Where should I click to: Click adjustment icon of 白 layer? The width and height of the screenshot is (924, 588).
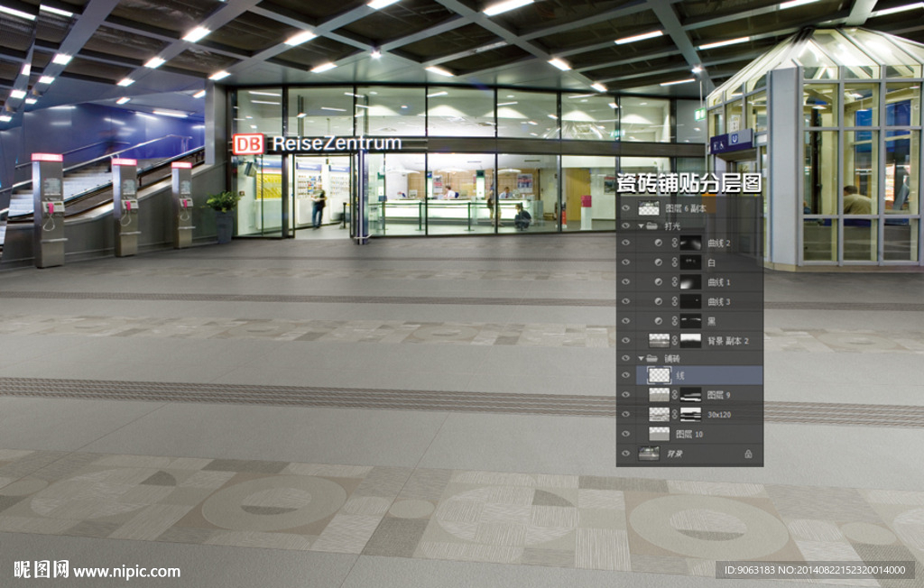pyautogui.click(x=658, y=262)
